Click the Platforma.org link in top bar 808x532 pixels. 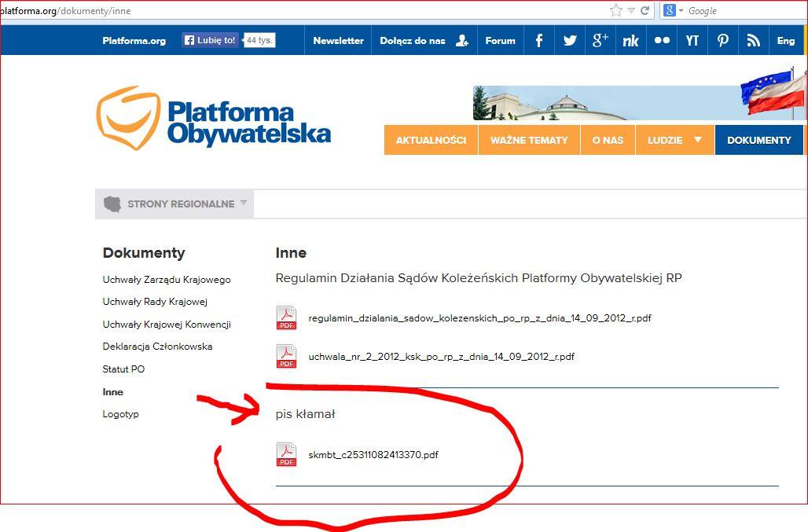[134, 41]
